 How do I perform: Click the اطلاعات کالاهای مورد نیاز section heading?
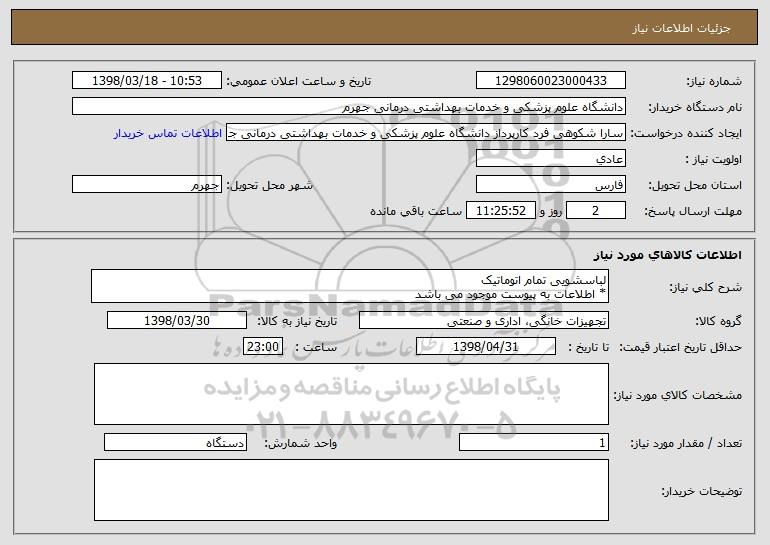667,255
